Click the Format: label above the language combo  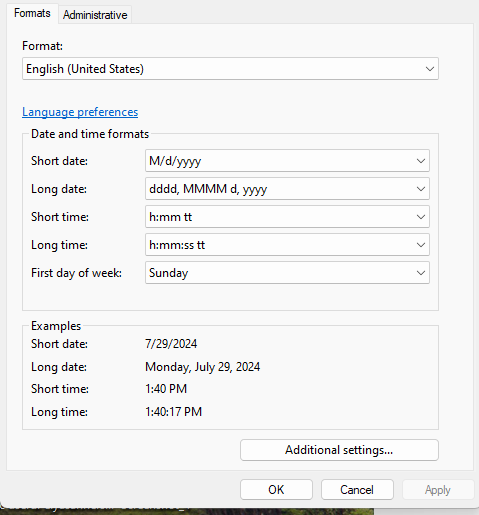tap(42, 46)
